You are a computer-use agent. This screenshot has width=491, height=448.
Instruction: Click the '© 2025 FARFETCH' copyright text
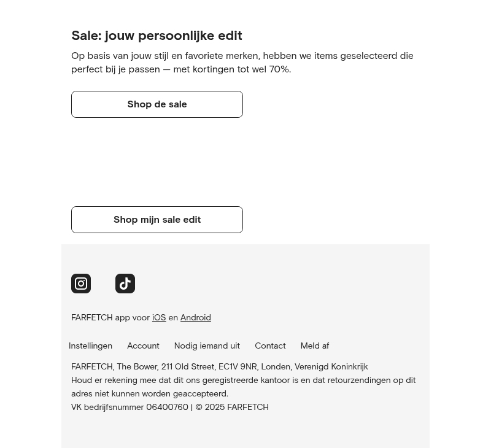(x=232, y=407)
